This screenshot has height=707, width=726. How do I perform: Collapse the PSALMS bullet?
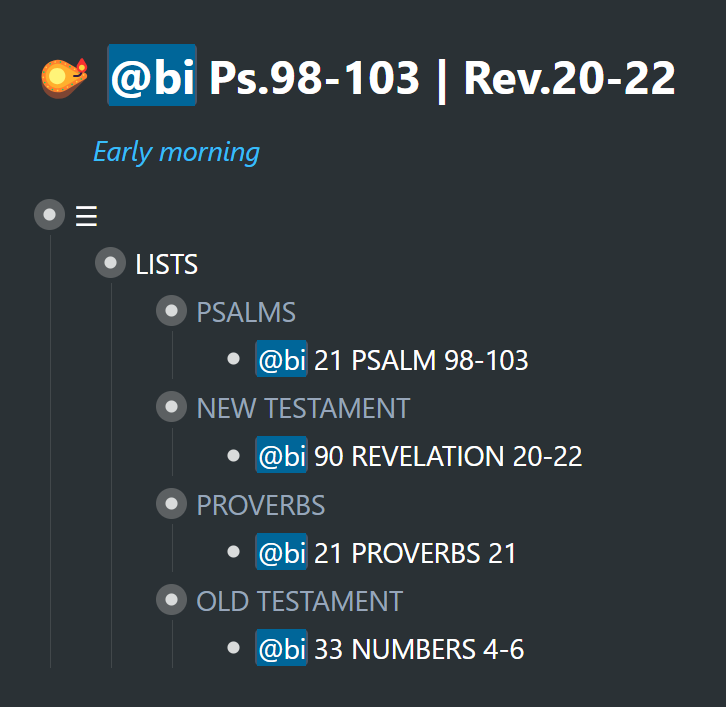171,311
